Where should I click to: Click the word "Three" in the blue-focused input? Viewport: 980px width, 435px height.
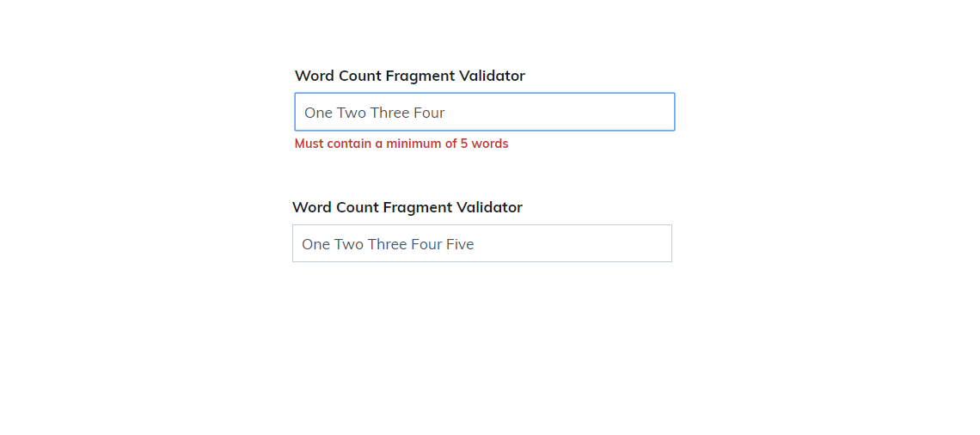(389, 113)
